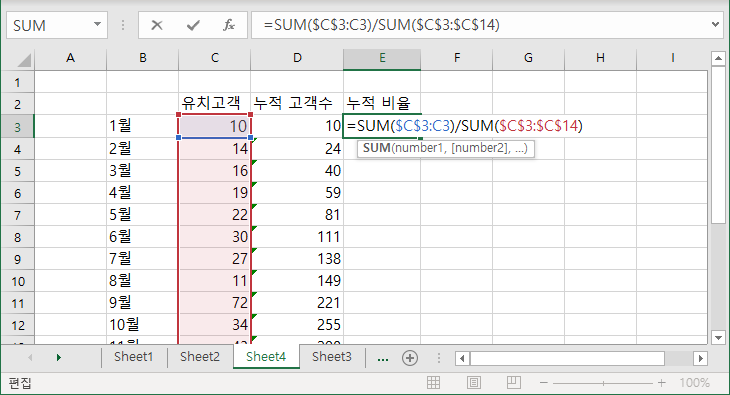Select cumulative value 255 cell
The image size is (730, 395).
(297, 324)
